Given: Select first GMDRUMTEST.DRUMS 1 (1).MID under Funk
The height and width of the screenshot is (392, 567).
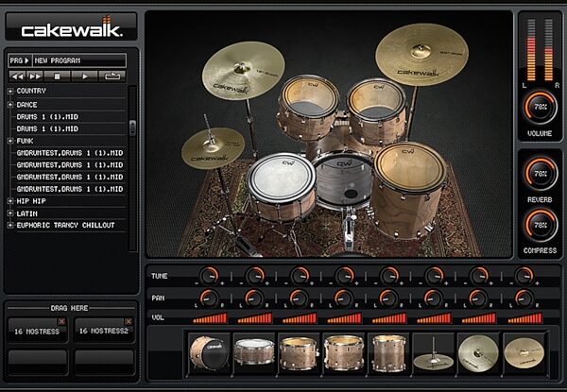Looking at the screenshot, I should coord(70,153).
